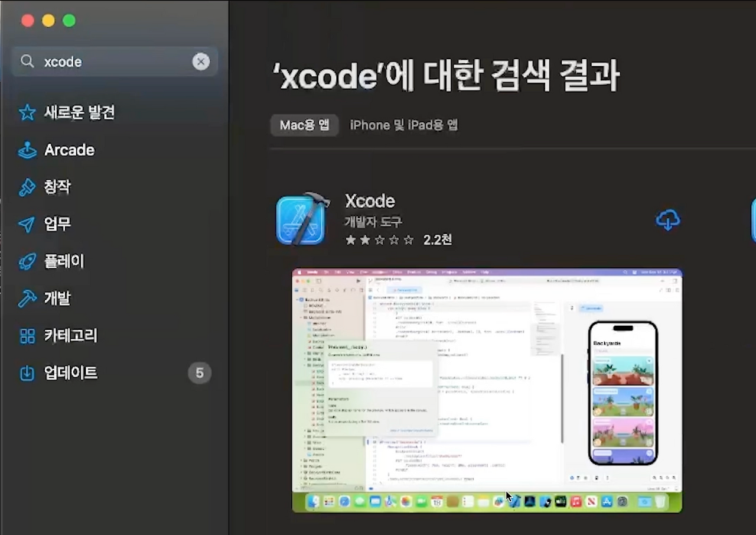
Task: Open the 플레이 section
Action: pyautogui.click(x=64, y=261)
